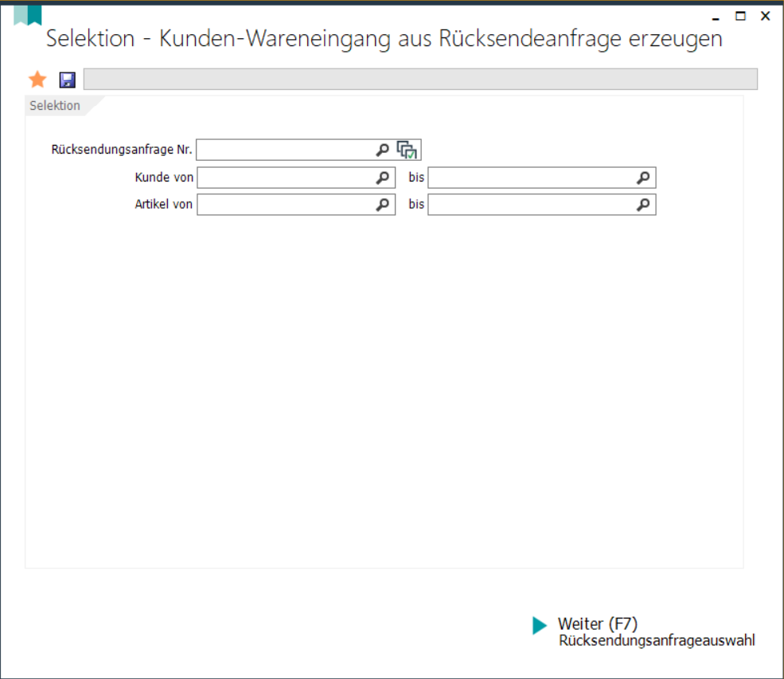Open lookup for Artikel bis field
Screen dimensions: 784x679
tap(643, 205)
